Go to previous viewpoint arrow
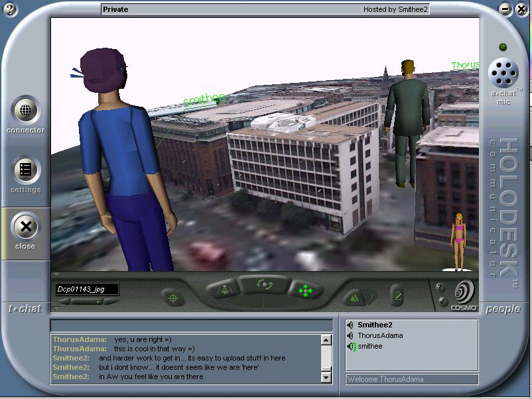Screen dimensions: 532x399 (63, 302)
